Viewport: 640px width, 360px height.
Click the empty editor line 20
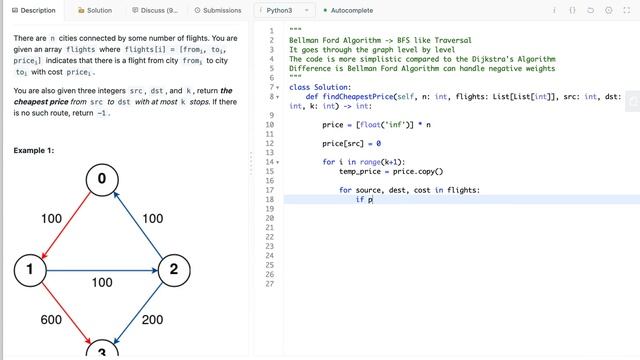461,218
